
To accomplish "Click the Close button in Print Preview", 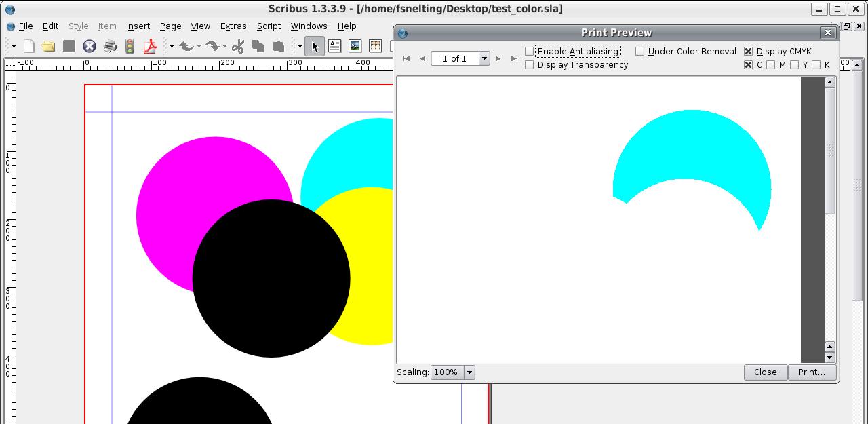I will click(x=766, y=372).
